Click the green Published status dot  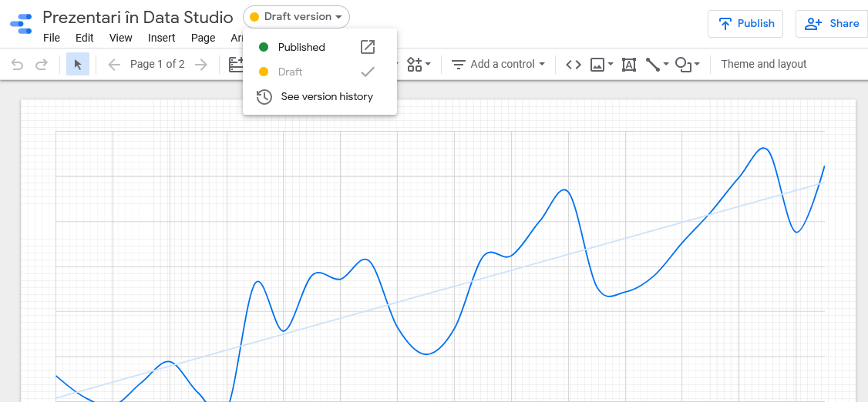264,47
